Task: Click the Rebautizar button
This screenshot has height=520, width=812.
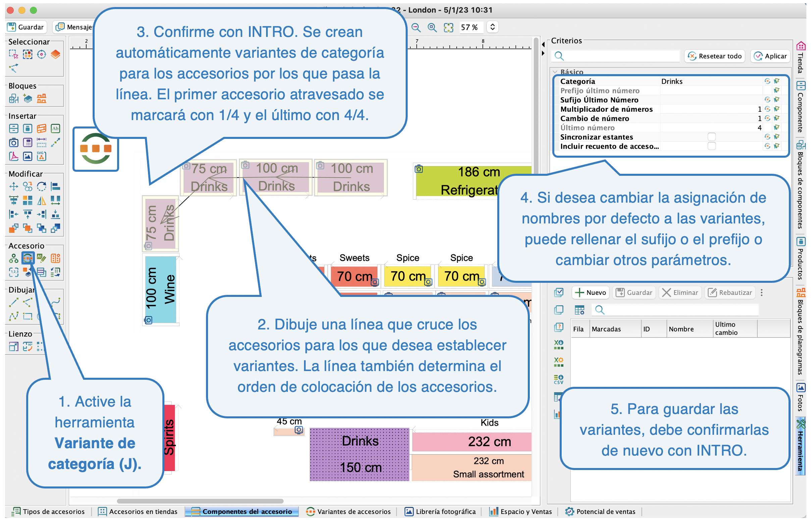Action: (x=730, y=293)
